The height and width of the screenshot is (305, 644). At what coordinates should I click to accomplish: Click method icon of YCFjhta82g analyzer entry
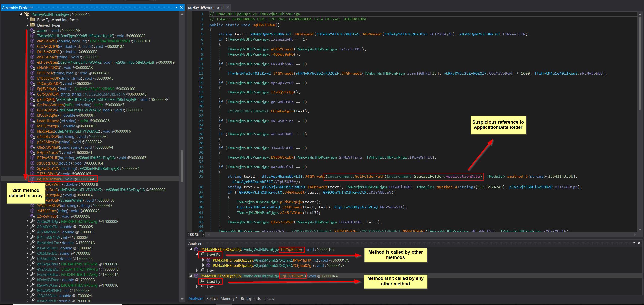pyautogui.click(x=208, y=265)
